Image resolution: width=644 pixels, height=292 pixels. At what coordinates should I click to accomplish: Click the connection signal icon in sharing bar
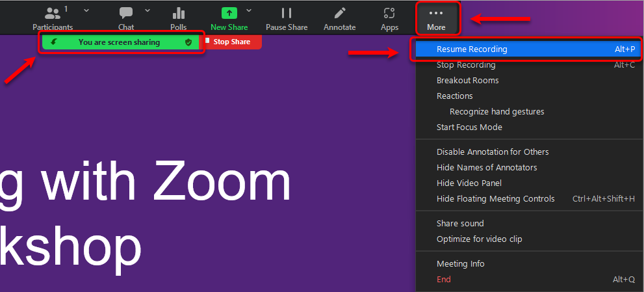pyautogui.click(x=53, y=42)
